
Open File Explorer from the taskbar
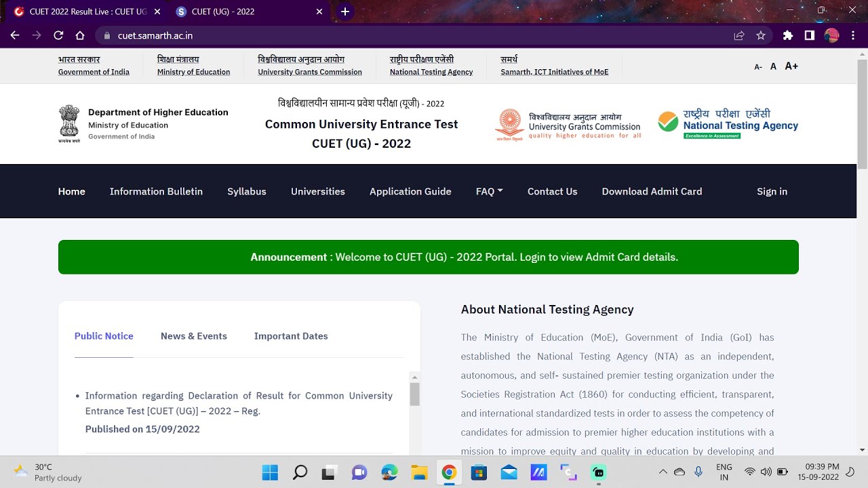tap(419, 472)
